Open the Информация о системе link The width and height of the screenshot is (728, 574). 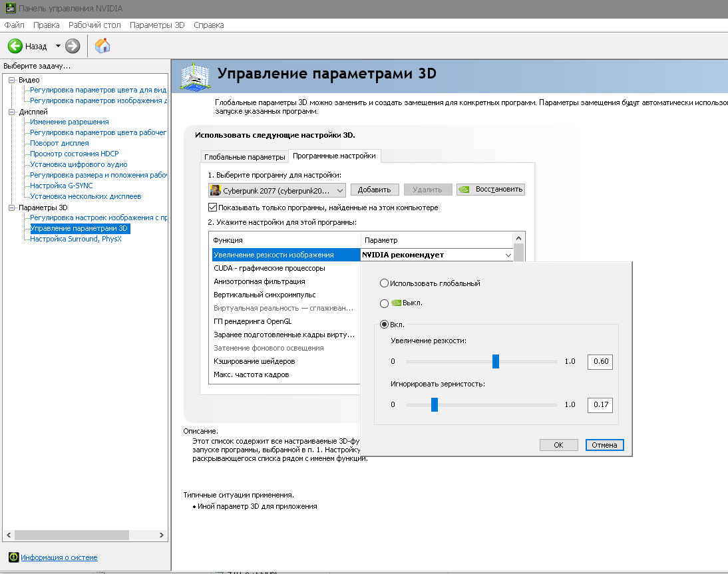[x=59, y=557]
